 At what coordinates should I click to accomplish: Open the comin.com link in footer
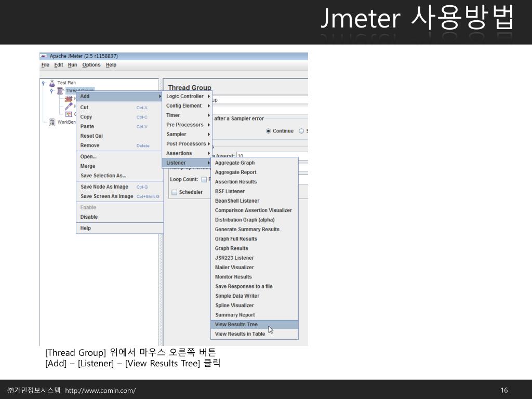coord(100,391)
